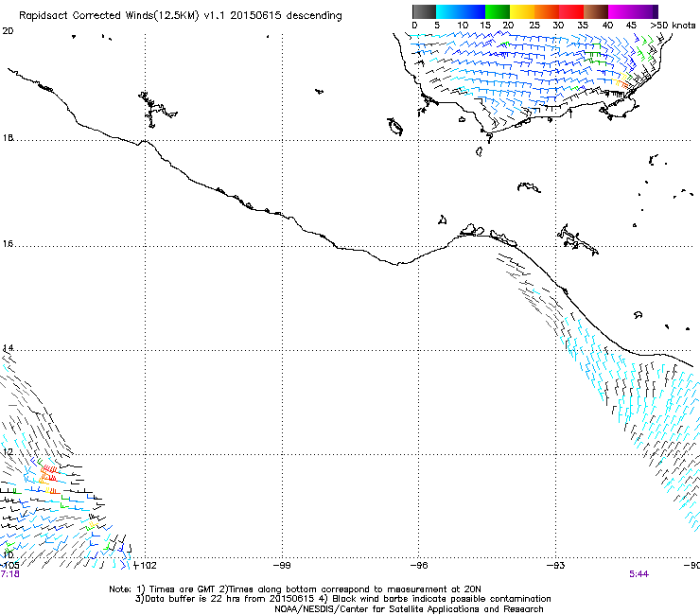Click the longitude label '-102'
Screen dimensions: 700x615
click(x=146, y=566)
